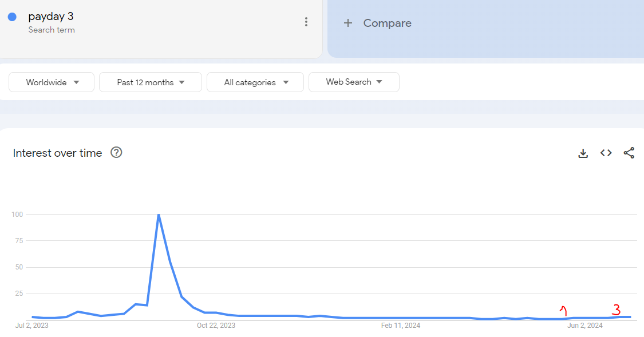Open the Past 12 months dropdown
Screen dimensions: 644x337
coord(151,82)
